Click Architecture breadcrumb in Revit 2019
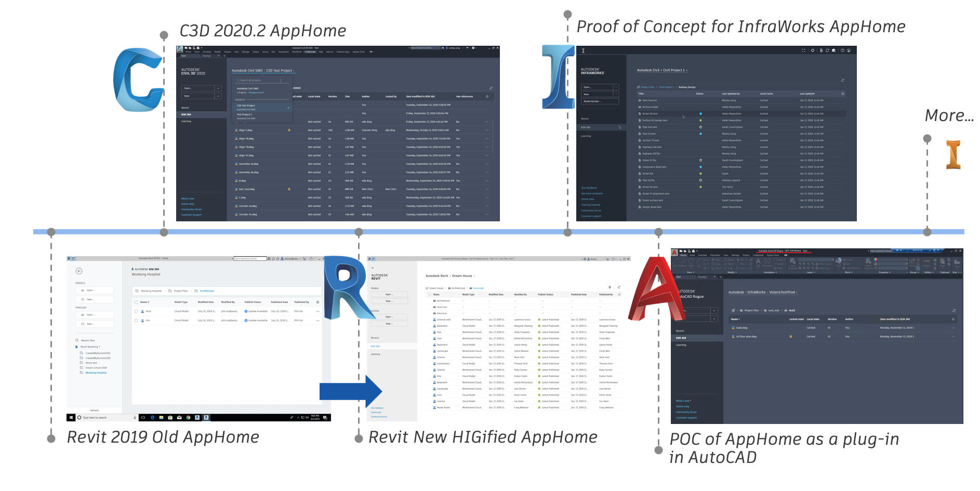Viewport: 980px width, 491px height. (207, 291)
